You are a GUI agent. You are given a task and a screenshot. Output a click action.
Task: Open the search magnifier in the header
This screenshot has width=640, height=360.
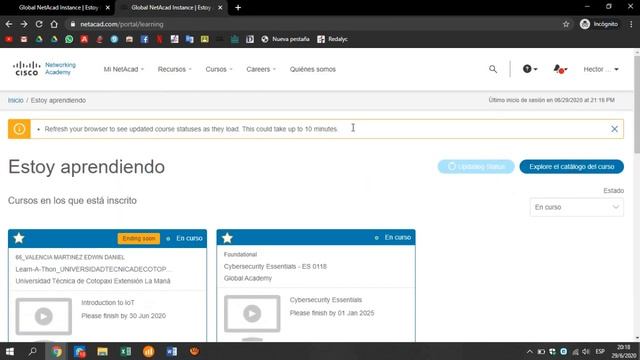click(x=493, y=69)
